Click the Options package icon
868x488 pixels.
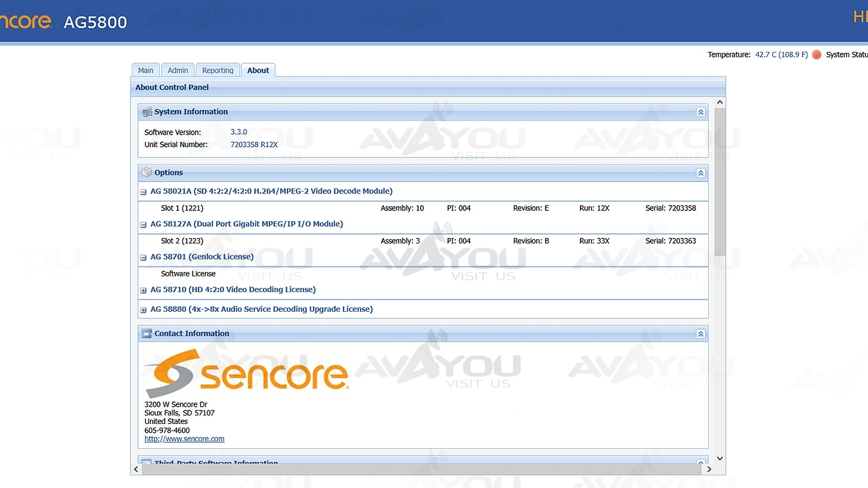(146, 173)
